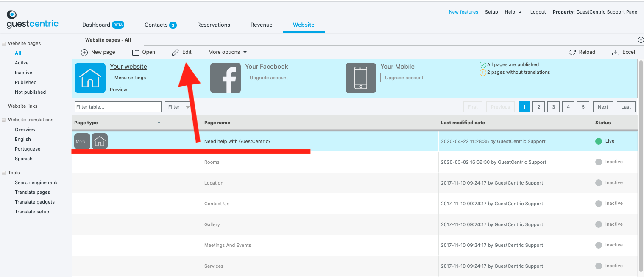The image size is (644, 277).
Task: Open the Revenue tab
Action: pos(262,25)
